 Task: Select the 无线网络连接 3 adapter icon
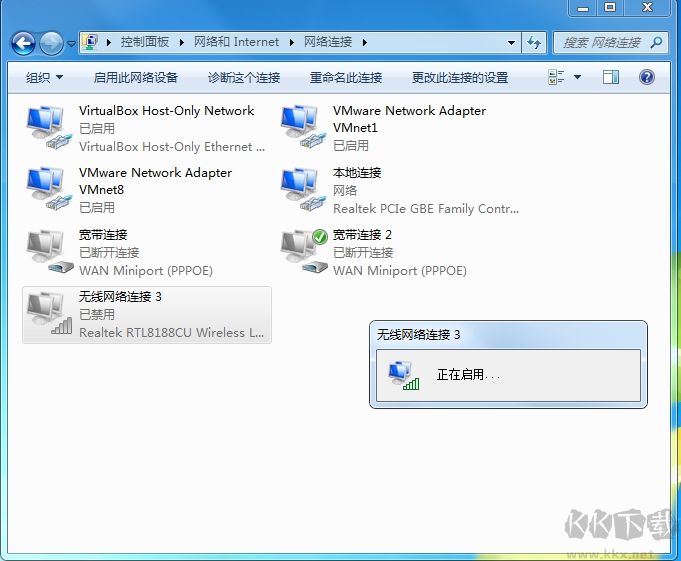point(49,314)
